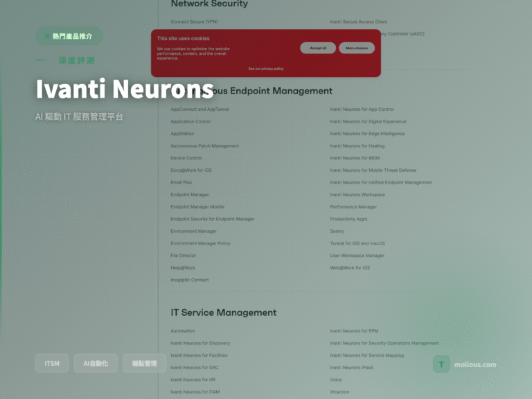
Task: Click Accept all in the cookie banner
Action: click(x=318, y=48)
